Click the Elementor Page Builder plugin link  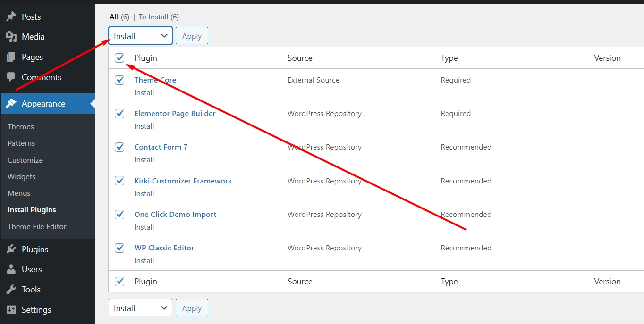click(175, 114)
